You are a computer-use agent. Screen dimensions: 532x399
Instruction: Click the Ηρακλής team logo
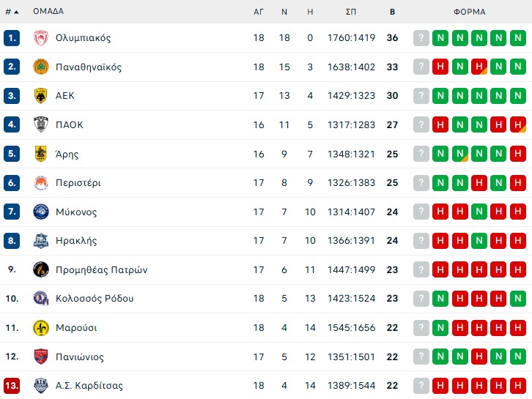click(x=40, y=241)
